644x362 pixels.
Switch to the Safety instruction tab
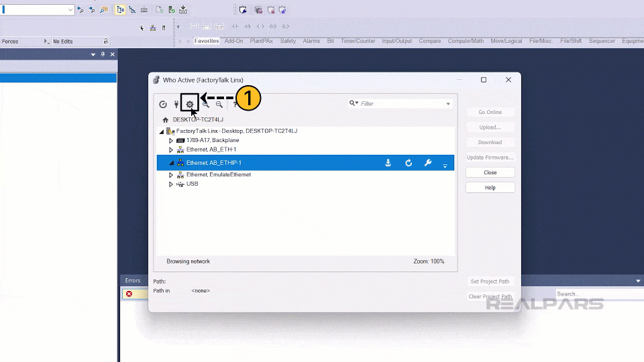click(288, 41)
